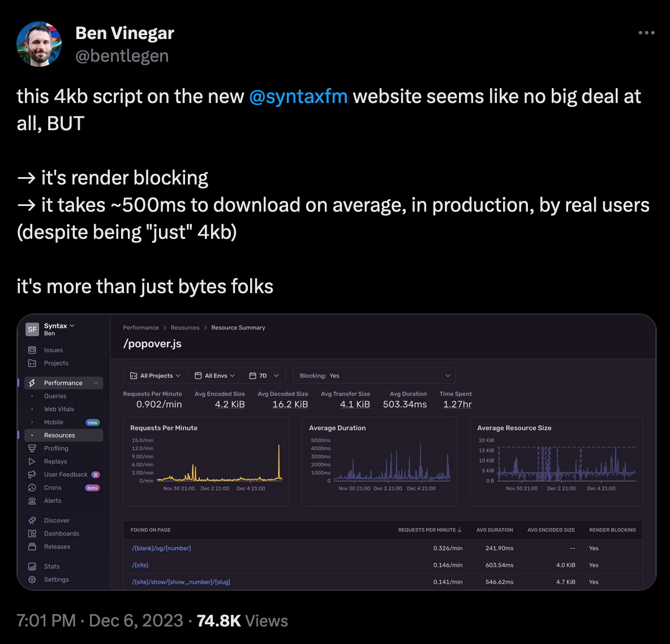Screen dimensions: 670x644
Task: Collapse the Performance section chevron
Action: pyautogui.click(x=96, y=383)
